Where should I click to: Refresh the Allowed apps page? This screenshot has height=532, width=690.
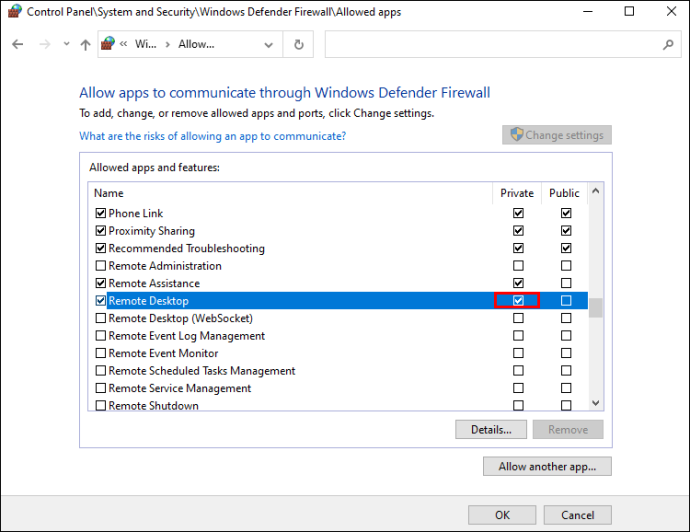[x=299, y=44]
